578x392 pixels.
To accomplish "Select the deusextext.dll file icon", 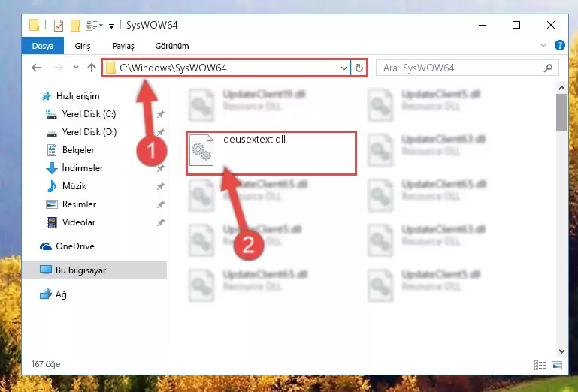I will [201, 150].
